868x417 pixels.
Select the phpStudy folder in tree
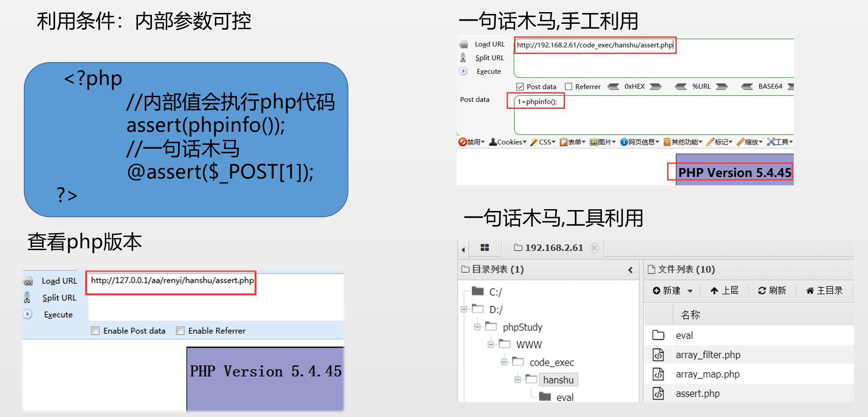click(x=522, y=327)
